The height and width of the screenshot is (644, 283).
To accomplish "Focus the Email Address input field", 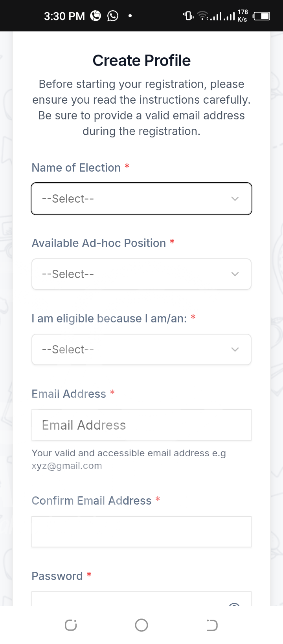I will click(x=141, y=425).
